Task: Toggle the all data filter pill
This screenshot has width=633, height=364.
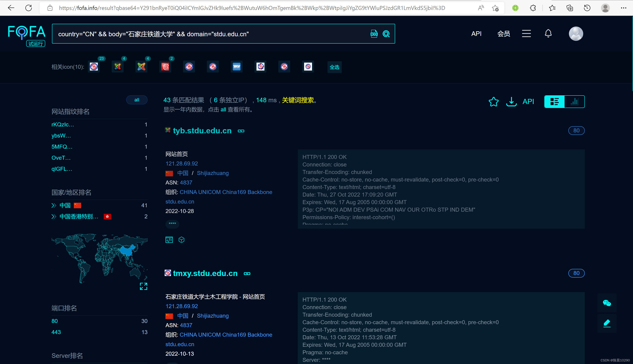Action: [137, 100]
